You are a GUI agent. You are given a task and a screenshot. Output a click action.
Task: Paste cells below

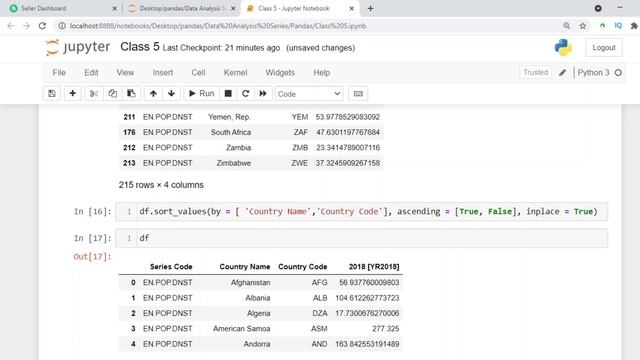pyautogui.click(x=131, y=93)
